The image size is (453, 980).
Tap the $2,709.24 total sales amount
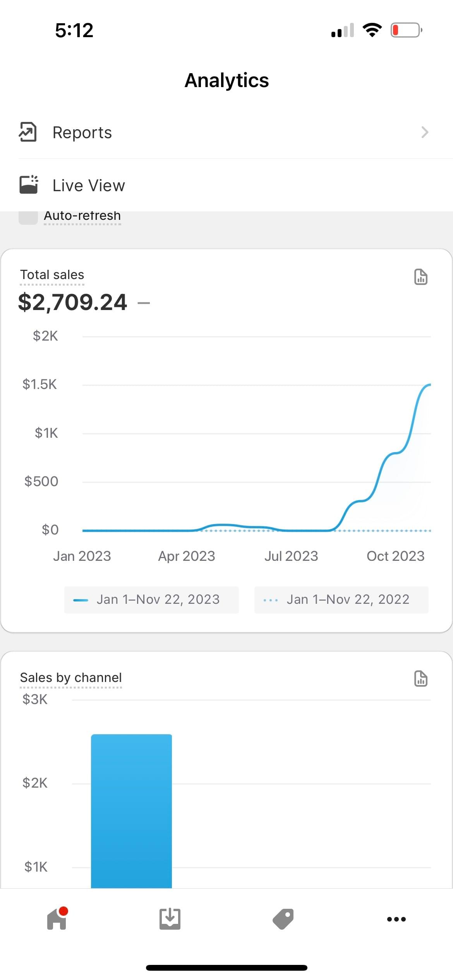(72, 302)
